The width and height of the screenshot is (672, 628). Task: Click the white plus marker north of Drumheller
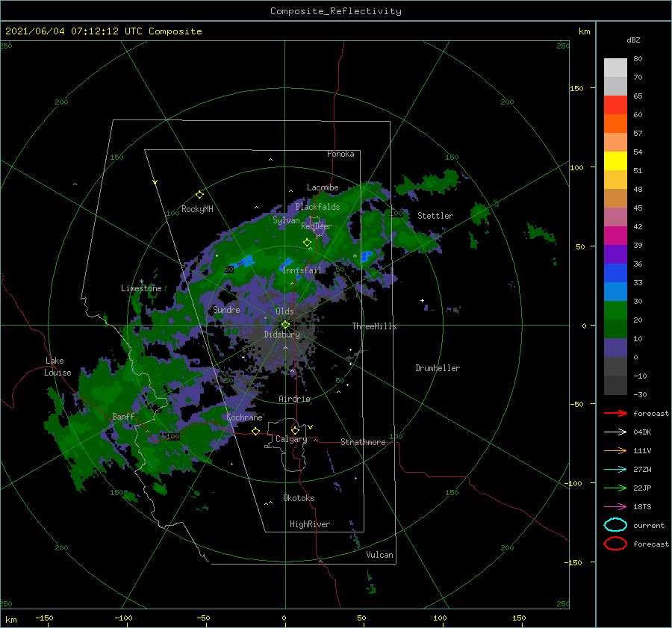tap(422, 300)
